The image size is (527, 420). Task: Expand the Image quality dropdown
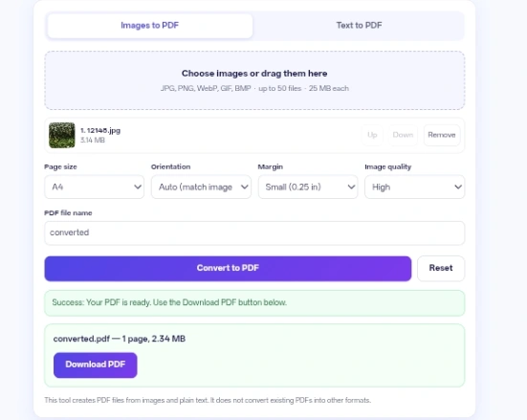(x=415, y=187)
